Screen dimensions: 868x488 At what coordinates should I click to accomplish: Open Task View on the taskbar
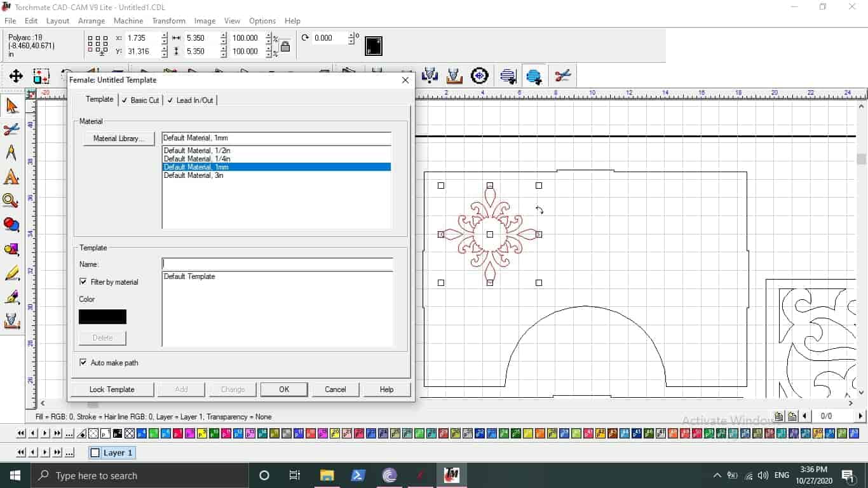tap(295, 475)
